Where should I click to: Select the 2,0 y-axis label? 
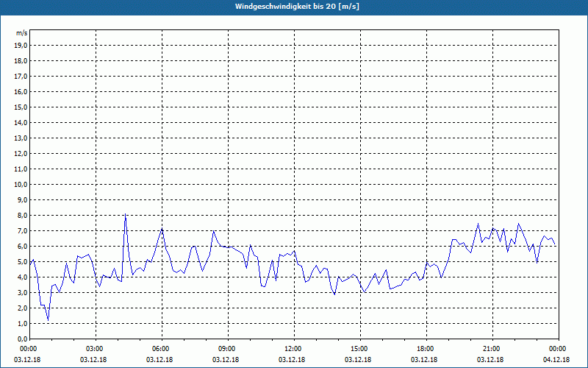click(21, 308)
